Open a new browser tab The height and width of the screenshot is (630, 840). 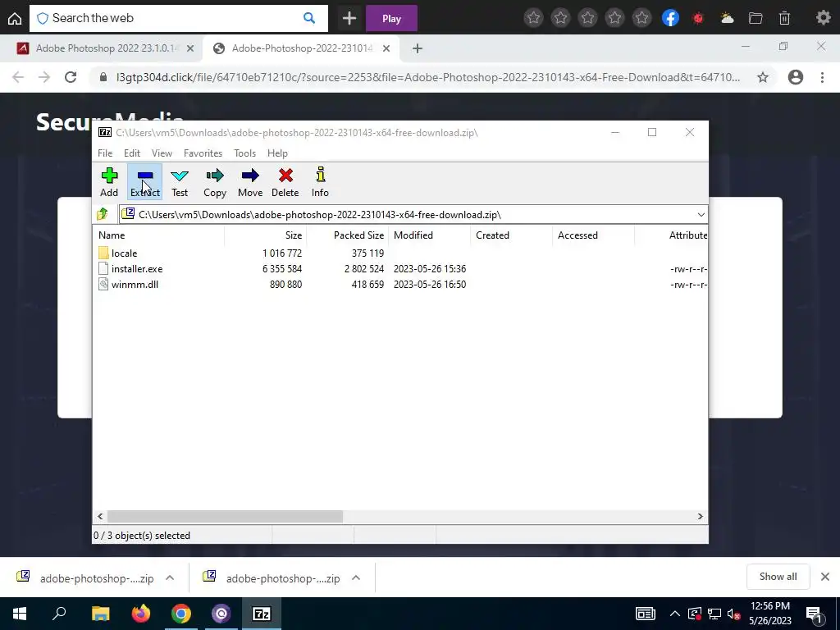tap(418, 48)
